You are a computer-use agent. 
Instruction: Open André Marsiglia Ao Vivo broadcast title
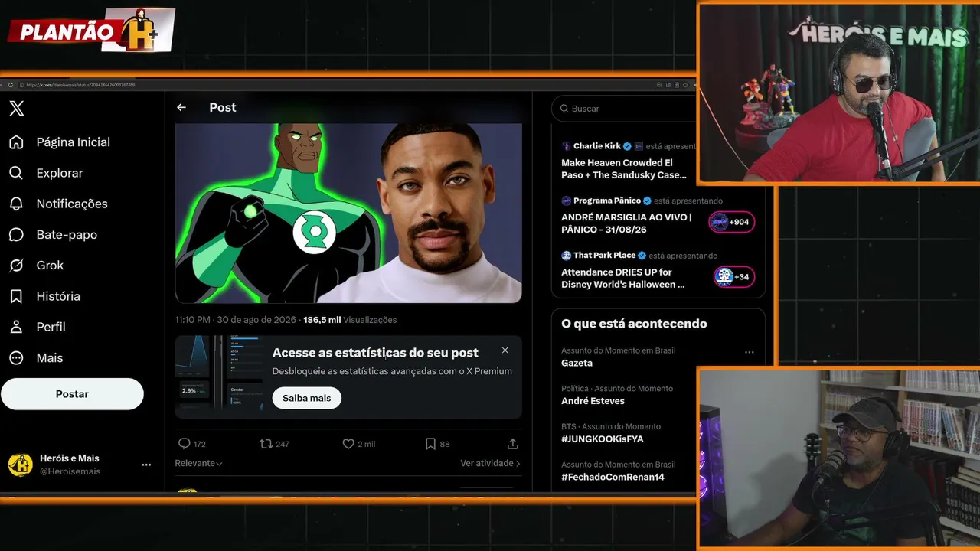point(626,223)
